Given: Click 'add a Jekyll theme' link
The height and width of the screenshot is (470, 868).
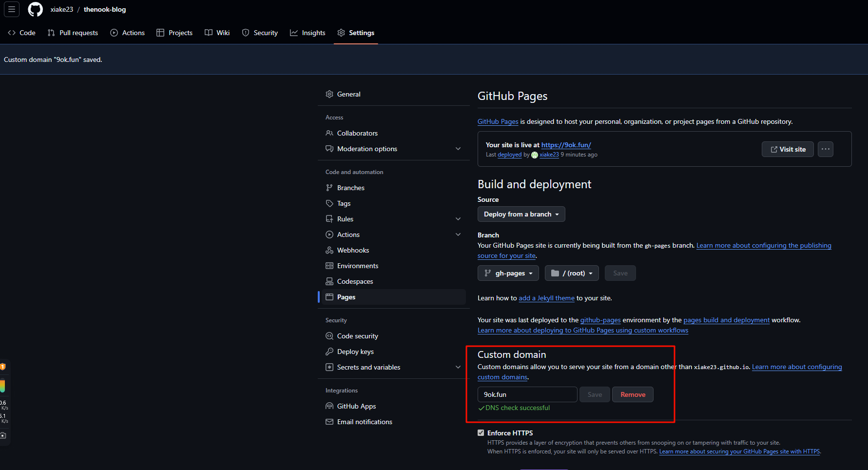Looking at the screenshot, I should 546,298.
